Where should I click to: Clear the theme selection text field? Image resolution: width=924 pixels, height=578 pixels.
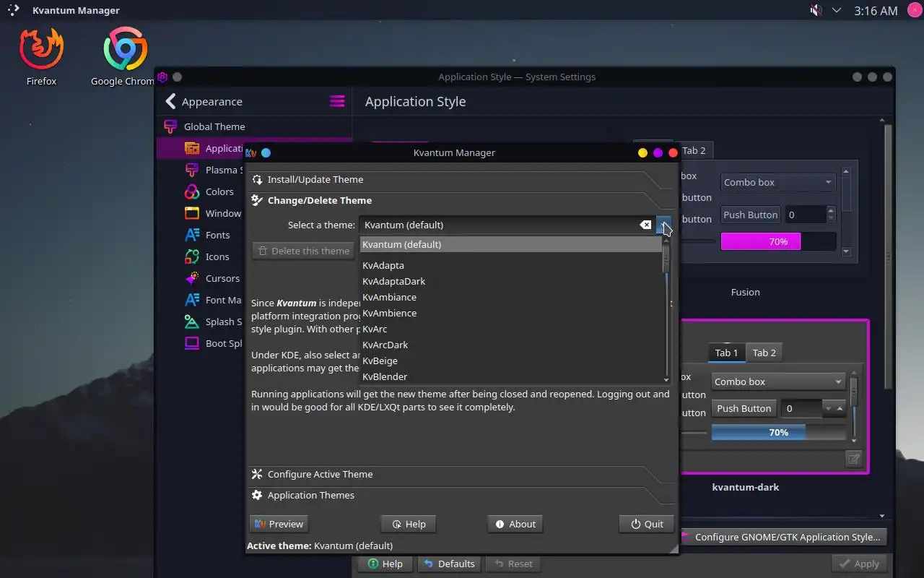pos(645,225)
